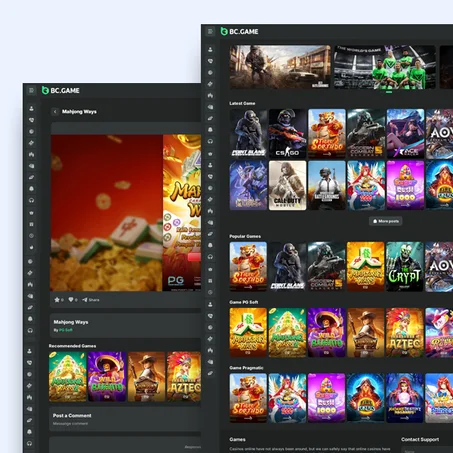The width and height of the screenshot is (453, 453).
Task: Click the clock icon in Mahjong window sidebar
Action: point(31,236)
